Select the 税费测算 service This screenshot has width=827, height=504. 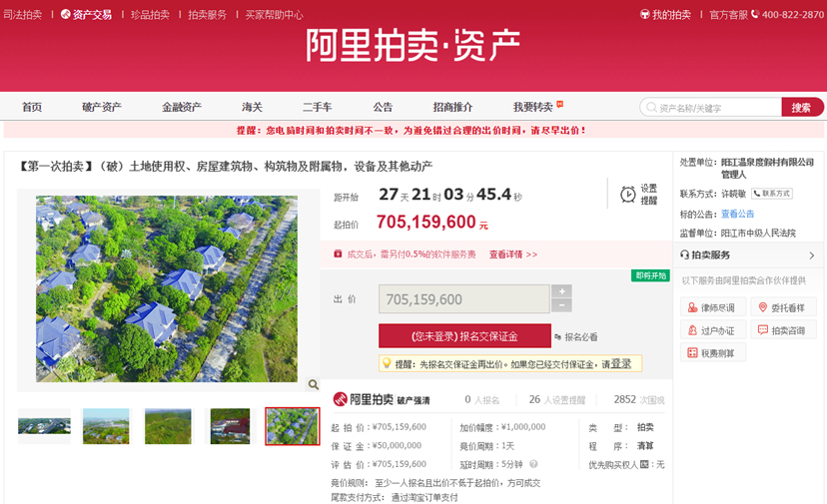click(713, 352)
